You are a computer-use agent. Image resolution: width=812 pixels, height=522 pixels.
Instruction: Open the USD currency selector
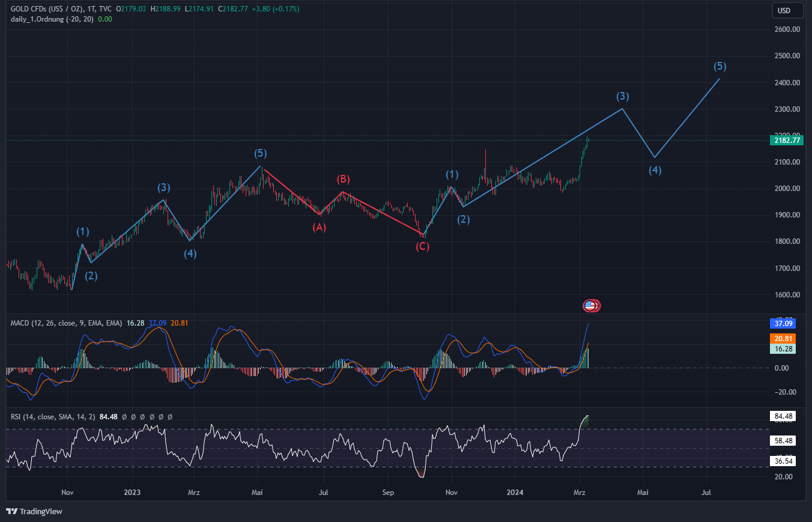point(787,10)
